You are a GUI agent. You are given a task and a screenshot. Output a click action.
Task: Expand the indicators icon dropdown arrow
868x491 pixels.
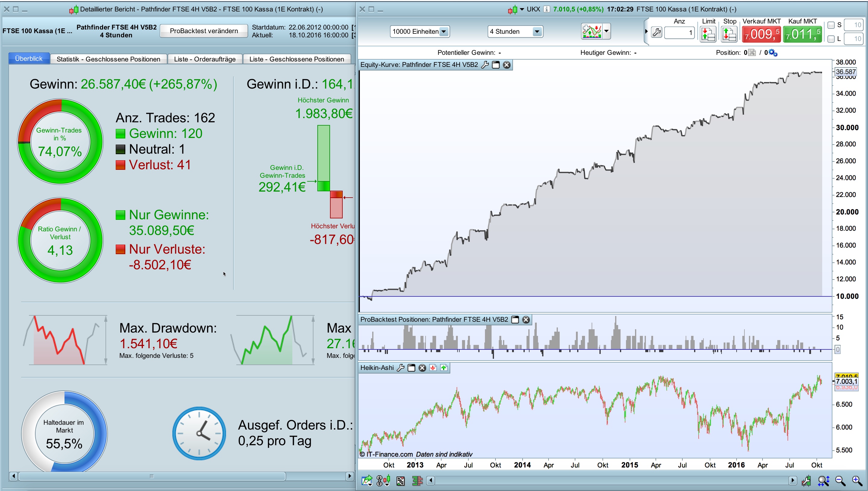[606, 31]
